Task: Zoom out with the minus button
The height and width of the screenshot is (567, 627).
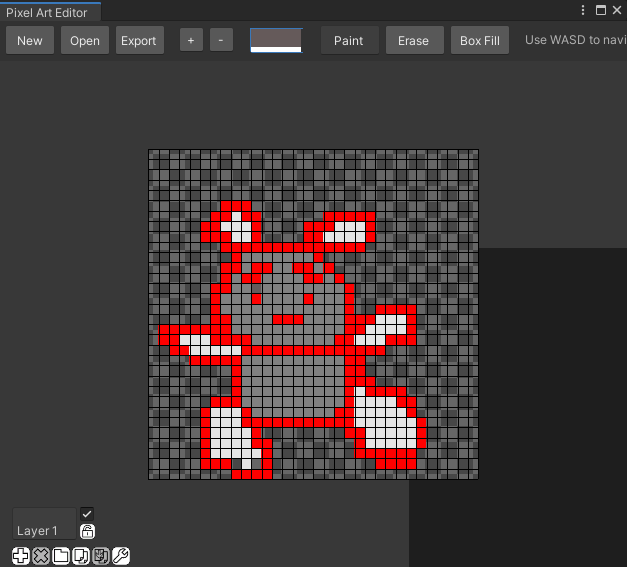Action: pyautogui.click(x=221, y=40)
